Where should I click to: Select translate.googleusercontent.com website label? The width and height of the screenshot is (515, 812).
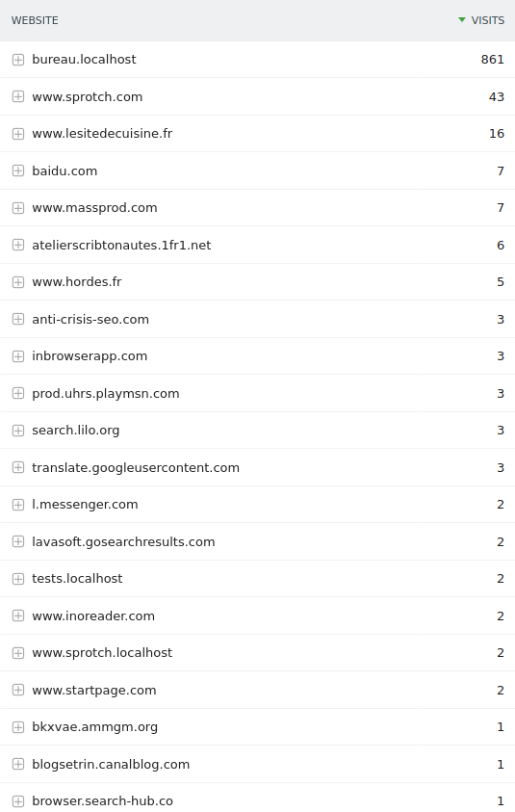[x=136, y=467]
